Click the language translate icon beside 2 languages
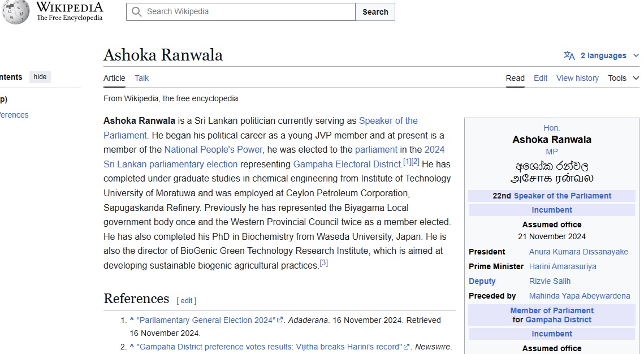 569,55
